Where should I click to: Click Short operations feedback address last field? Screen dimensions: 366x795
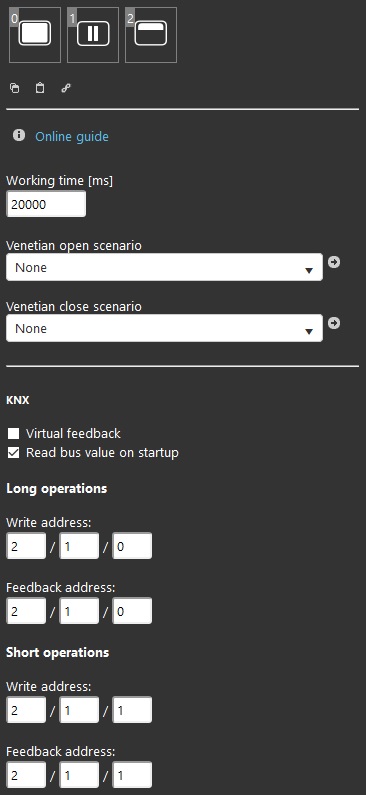(x=132, y=775)
